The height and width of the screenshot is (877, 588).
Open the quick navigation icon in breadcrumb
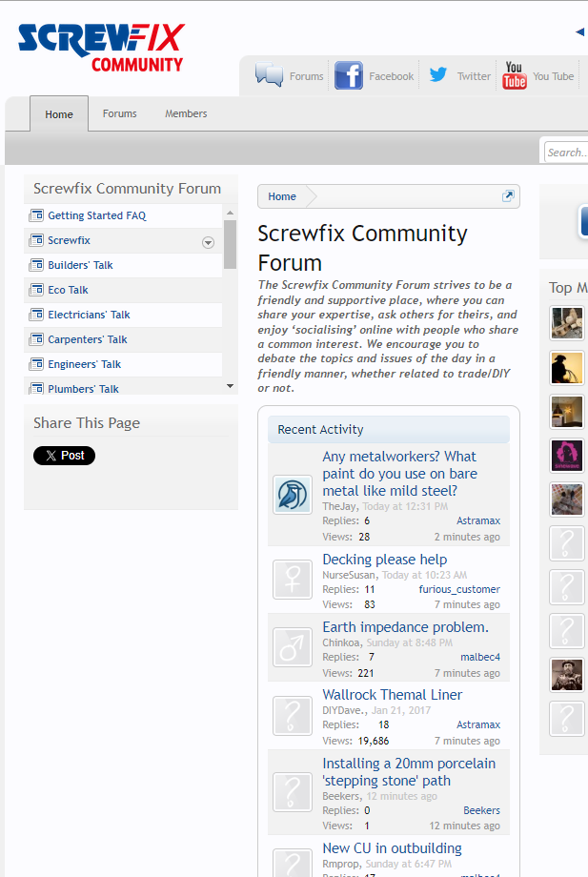click(x=508, y=195)
